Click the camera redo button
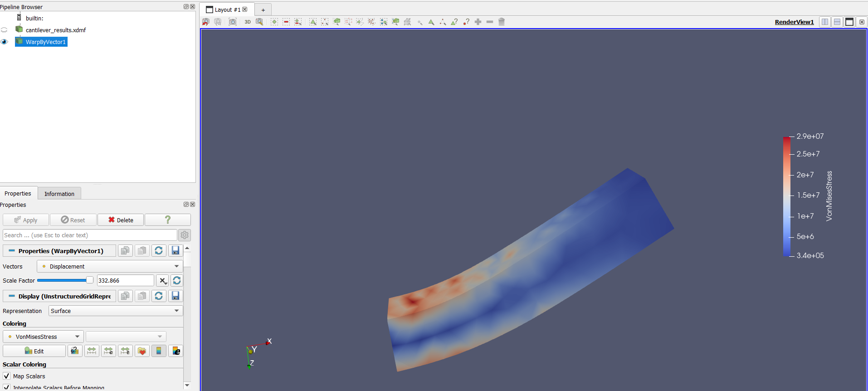868x391 pixels. click(x=218, y=22)
